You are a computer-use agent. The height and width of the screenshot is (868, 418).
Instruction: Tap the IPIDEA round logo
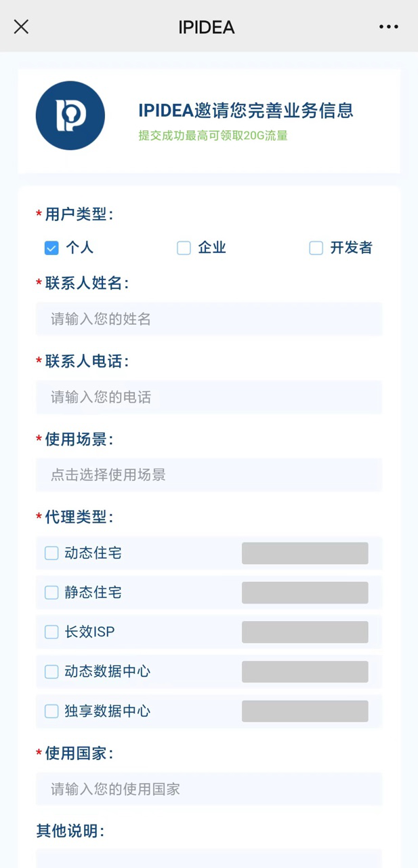click(70, 115)
